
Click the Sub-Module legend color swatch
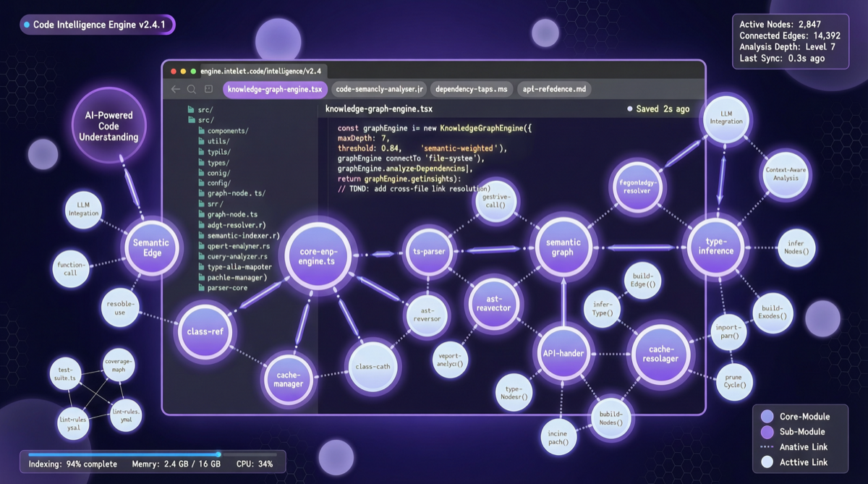point(767,432)
